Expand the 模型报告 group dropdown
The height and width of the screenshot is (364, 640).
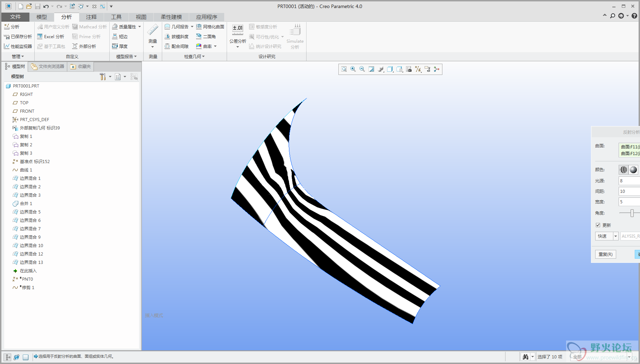point(126,56)
